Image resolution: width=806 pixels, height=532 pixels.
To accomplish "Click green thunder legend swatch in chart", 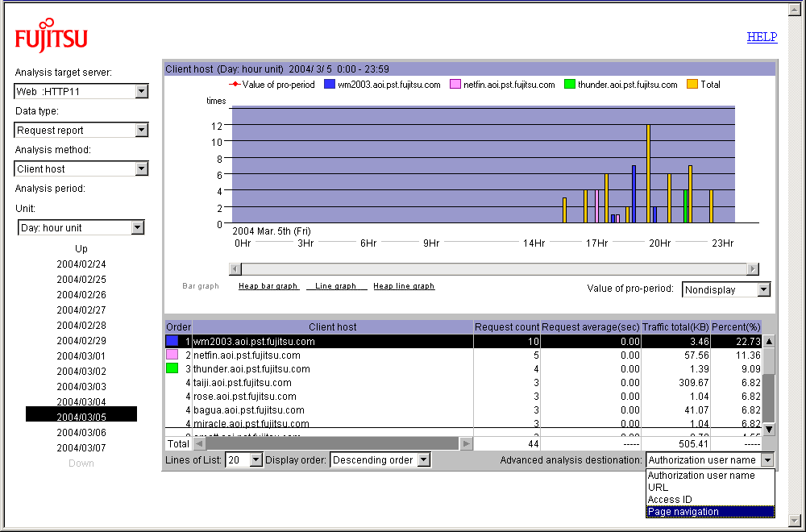I will pos(570,85).
